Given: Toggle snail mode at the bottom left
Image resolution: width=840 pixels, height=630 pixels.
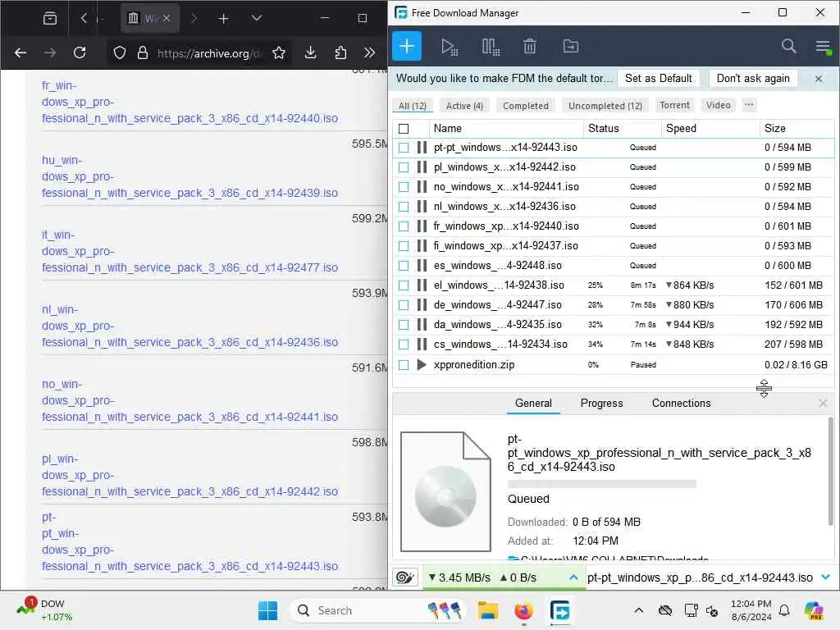Looking at the screenshot, I should coord(405,577).
